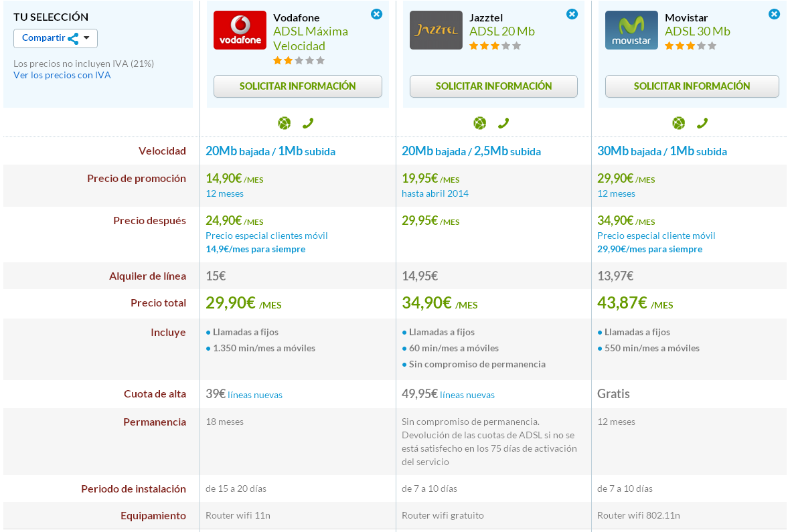Click the Jazztel star rating

click(495, 46)
